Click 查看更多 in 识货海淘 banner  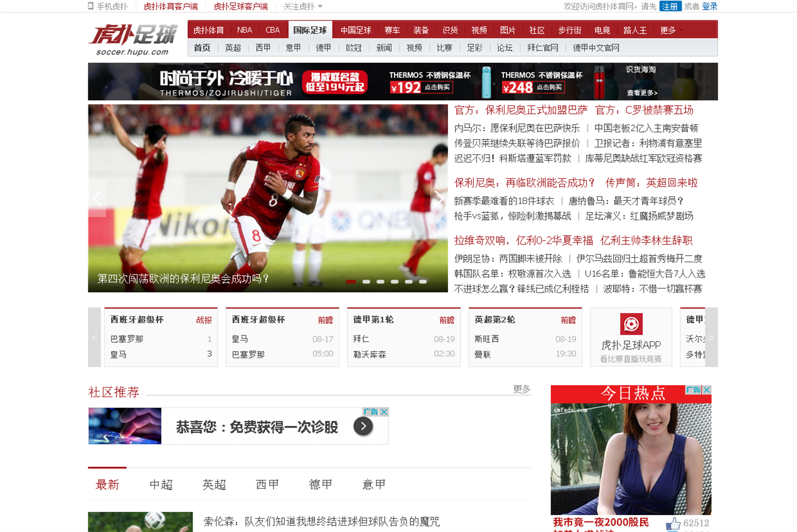[x=642, y=93]
